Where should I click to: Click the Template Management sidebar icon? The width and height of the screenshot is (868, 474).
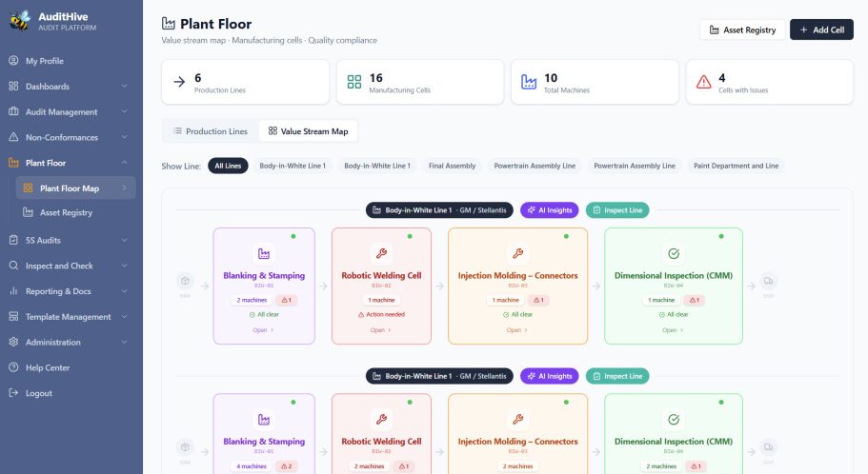[14, 316]
